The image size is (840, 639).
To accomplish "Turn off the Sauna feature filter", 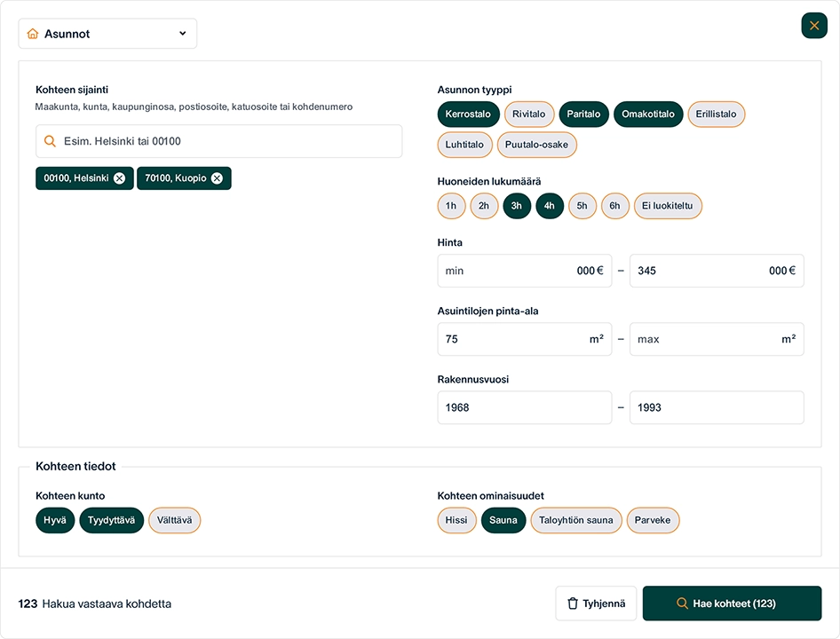I will click(x=503, y=520).
